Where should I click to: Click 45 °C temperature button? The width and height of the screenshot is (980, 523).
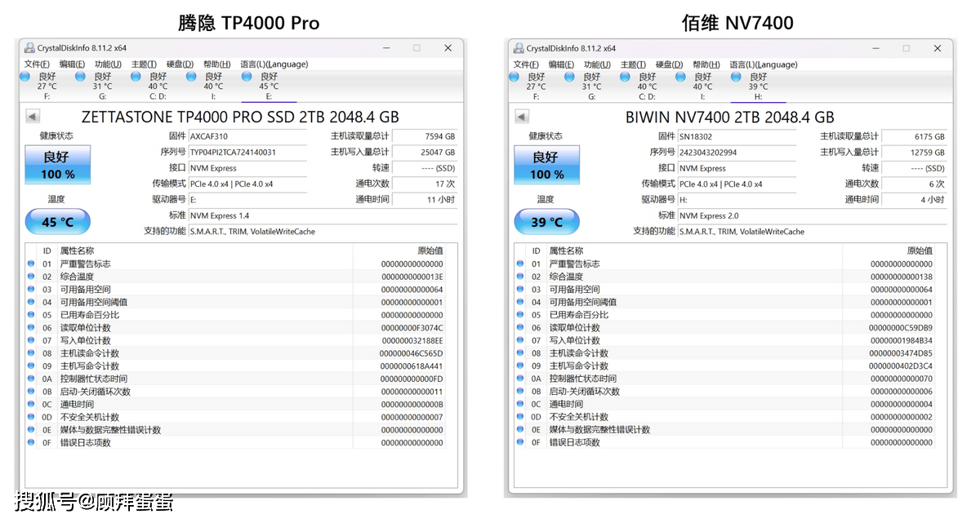(57, 222)
